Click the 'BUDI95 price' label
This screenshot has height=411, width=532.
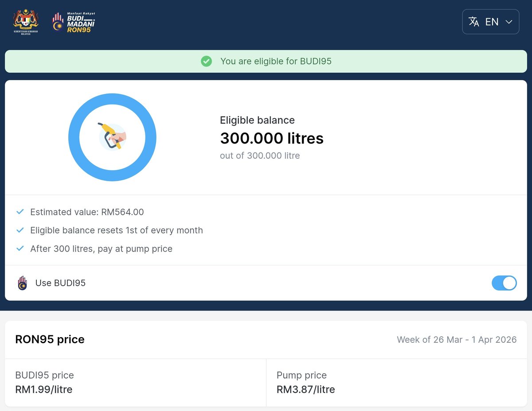(44, 375)
